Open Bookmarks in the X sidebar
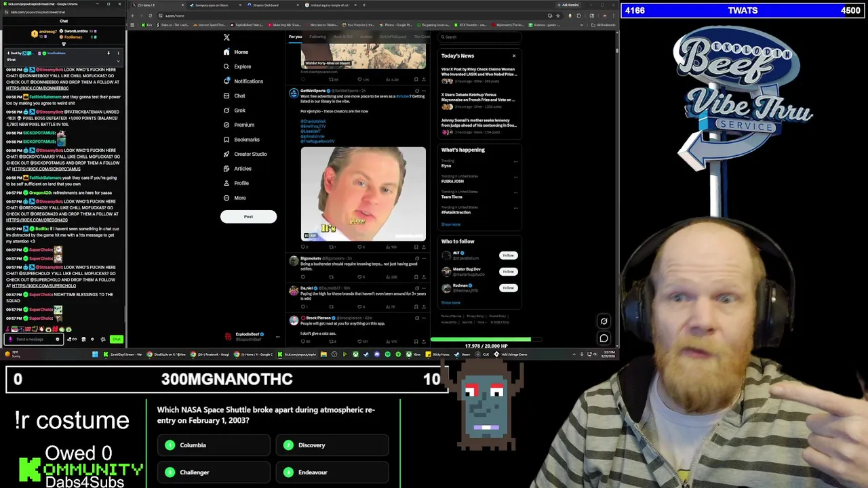The width and height of the screenshot is (868, 488). (x=241, y=140)
